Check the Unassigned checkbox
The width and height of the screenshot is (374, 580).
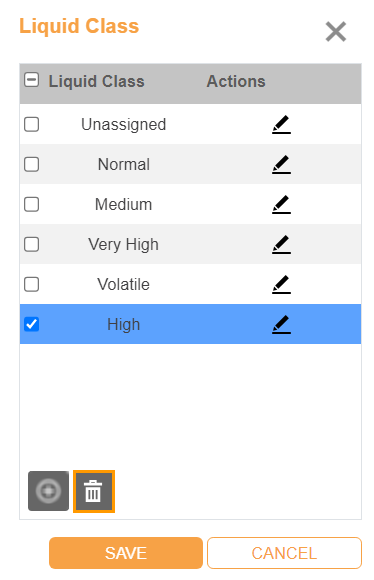point(31,124)
